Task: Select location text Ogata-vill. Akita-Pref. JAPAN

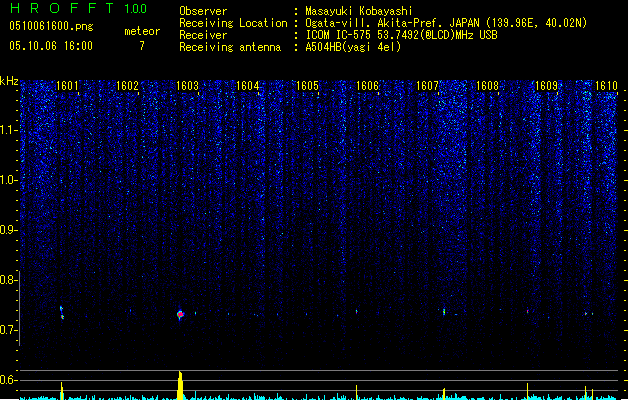Action: [x=393, y=23]
